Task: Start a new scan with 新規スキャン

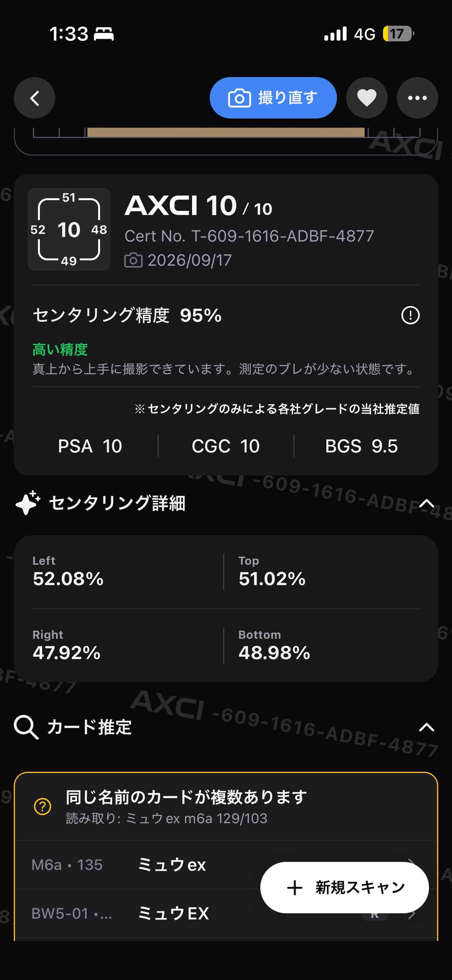Action: (x=344, y=888)
